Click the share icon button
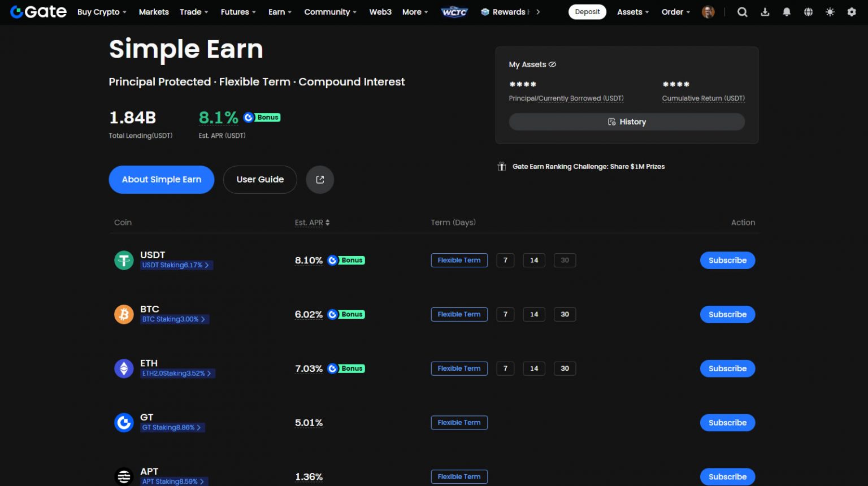 coord(320,180)
